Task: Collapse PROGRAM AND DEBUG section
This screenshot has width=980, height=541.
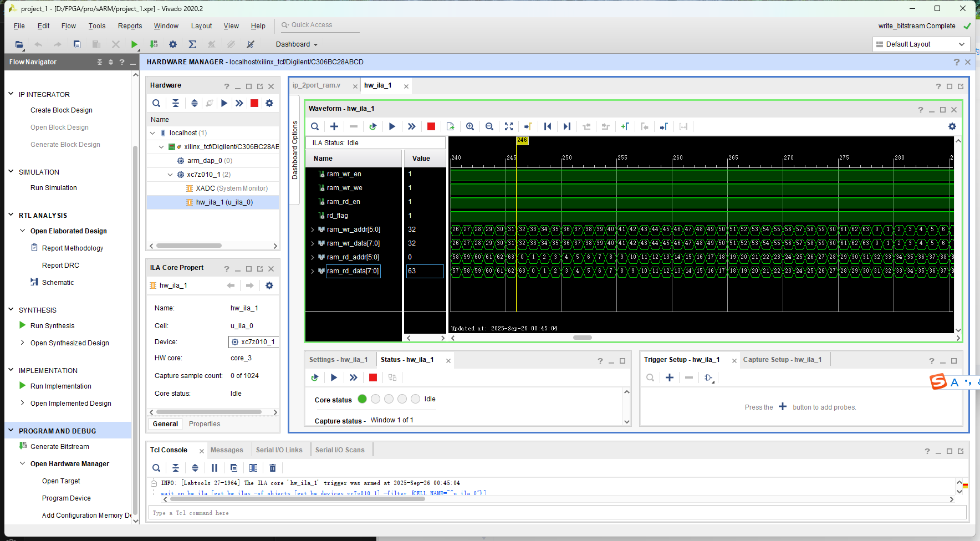Action: (11, 430)
